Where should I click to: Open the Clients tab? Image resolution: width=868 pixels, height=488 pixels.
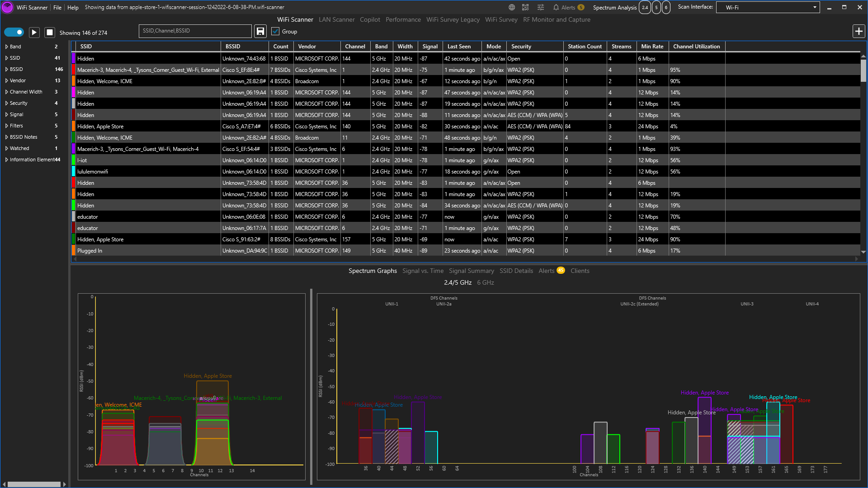580,271
